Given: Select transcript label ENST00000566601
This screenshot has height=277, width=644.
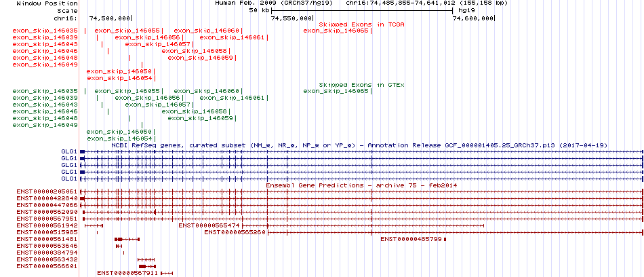Looking at the screenshot, I should point(47,266).
